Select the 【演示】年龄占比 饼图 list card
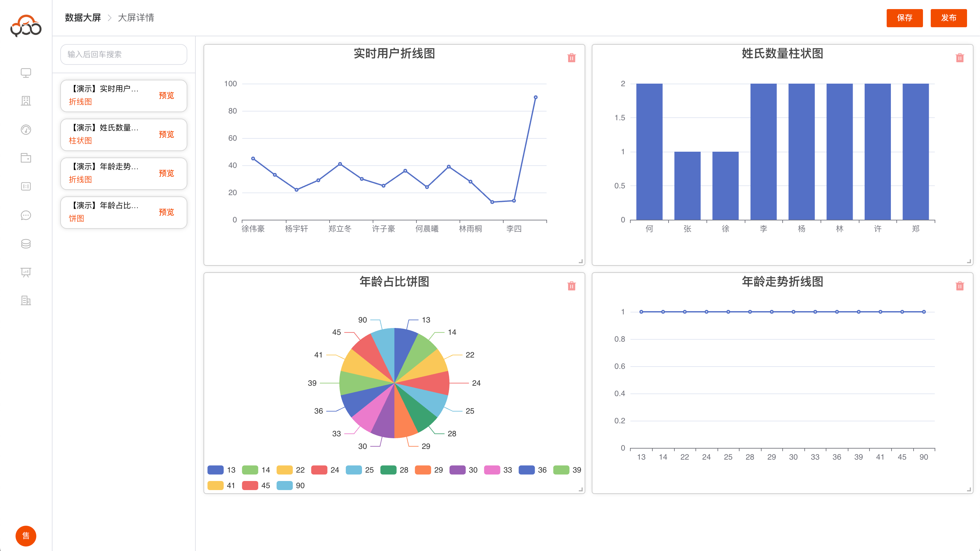 (x=110, y=212)
